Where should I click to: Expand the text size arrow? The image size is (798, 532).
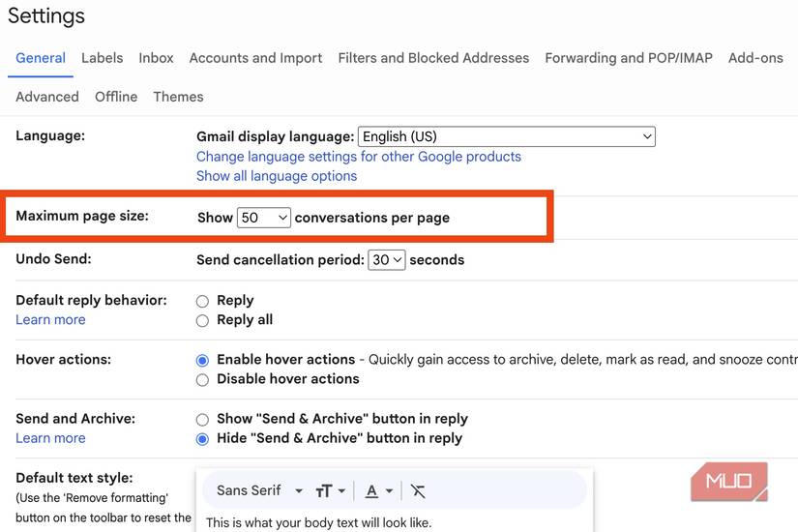tap(341, 491)
